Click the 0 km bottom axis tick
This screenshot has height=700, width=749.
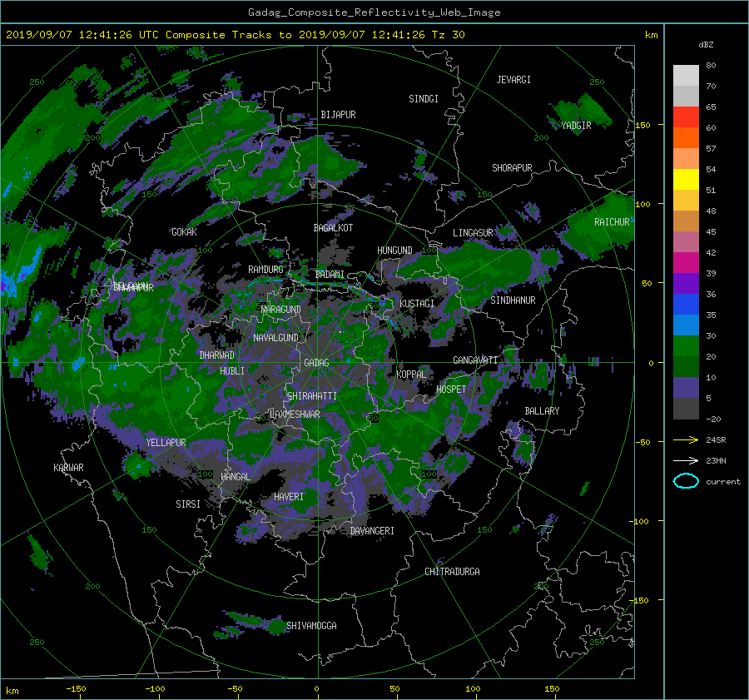coord(316,689)
